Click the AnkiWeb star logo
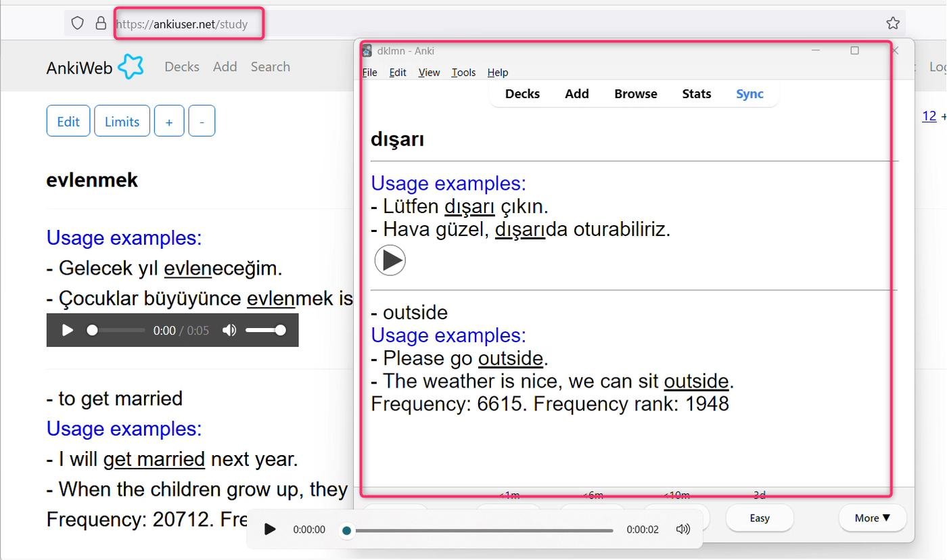The image size is (947, 560). [131, 66]
